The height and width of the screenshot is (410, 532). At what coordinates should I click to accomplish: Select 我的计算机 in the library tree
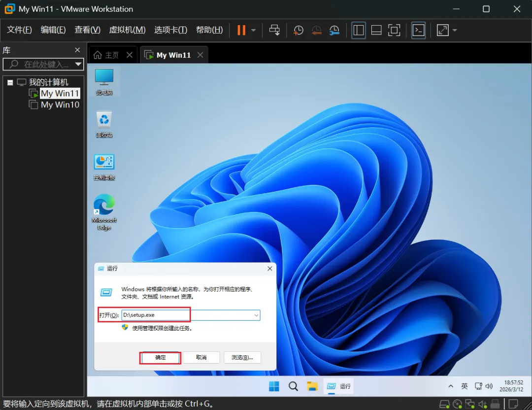48,82
